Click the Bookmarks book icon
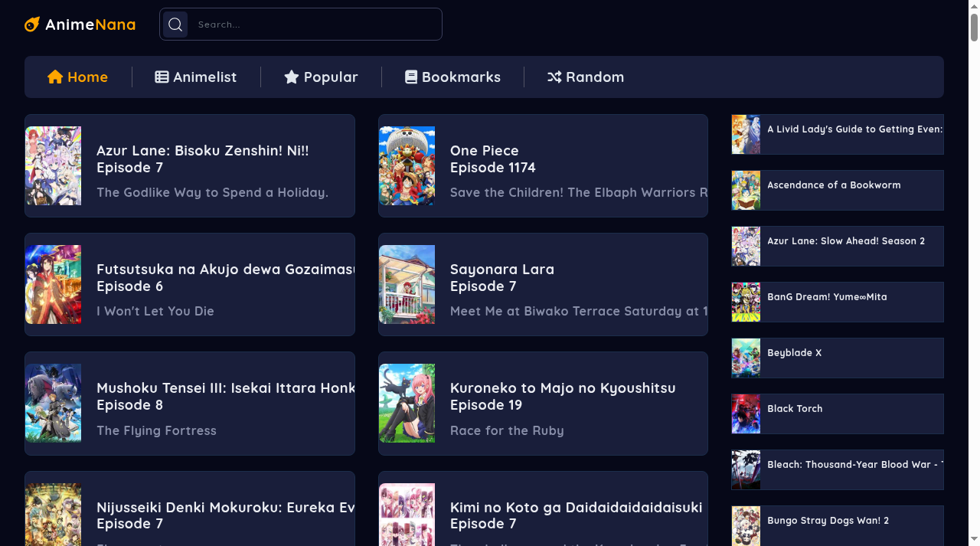 point(411,77)
